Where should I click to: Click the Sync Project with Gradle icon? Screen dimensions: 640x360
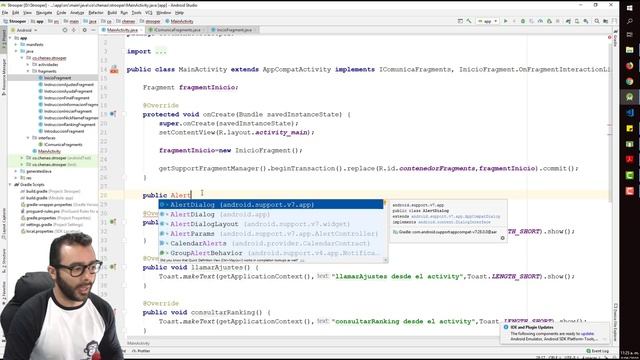coord(568,21)
